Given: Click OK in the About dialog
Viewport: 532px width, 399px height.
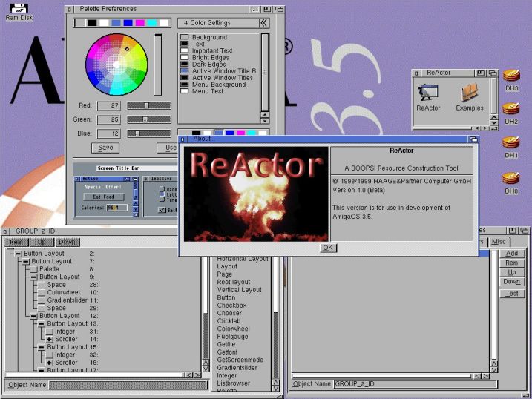Looking at the screenshot, I should tap(328, 248).
